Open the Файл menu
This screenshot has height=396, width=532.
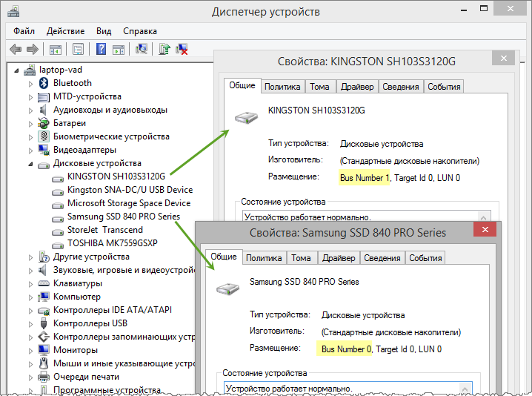coord(24,31)
